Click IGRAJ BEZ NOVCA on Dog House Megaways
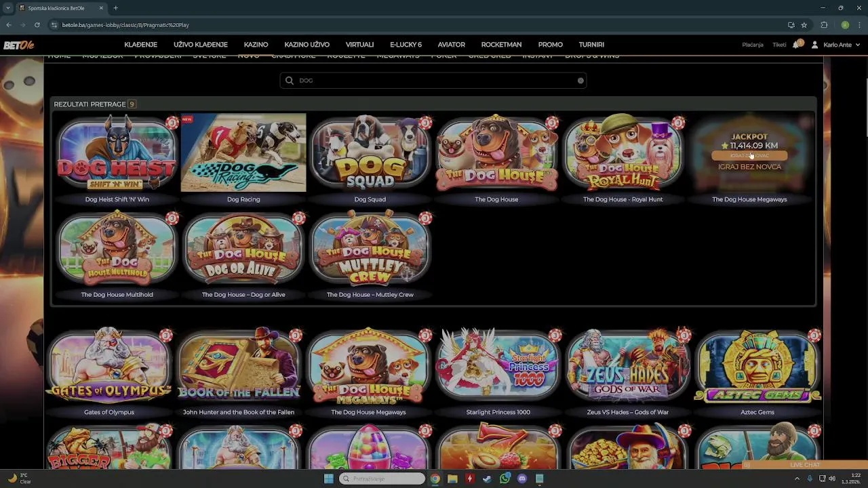This screenshot has width=868, height=488. (749, 167)
